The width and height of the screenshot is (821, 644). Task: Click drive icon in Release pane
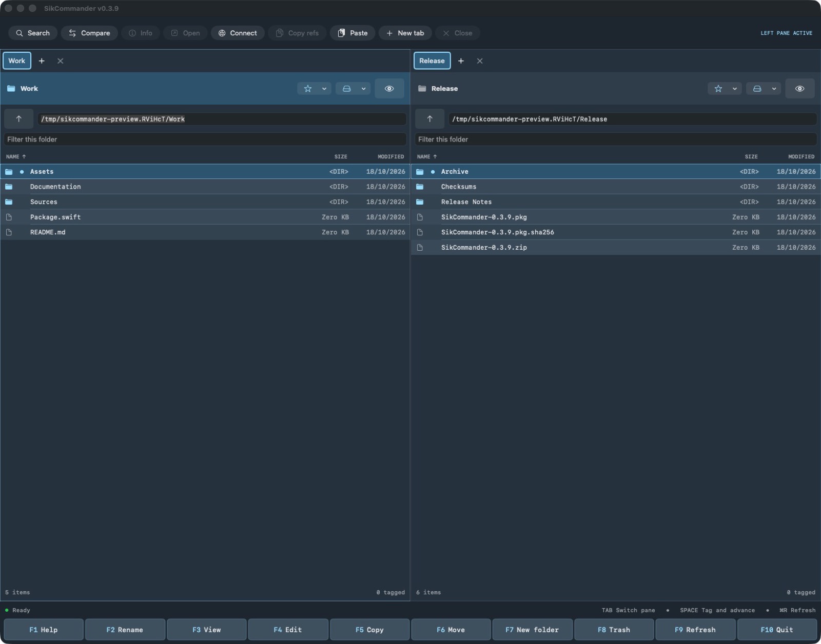click(757, 89)
